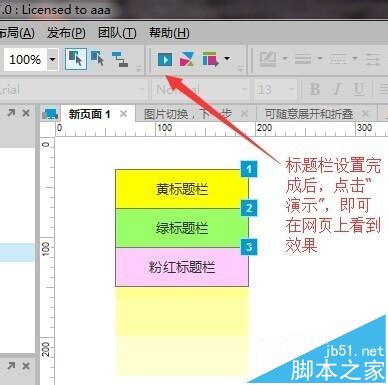The height and width of the screenshot is (385, 388).
Task: Click the Preview (play) icon
Action: tap(165, 59)
